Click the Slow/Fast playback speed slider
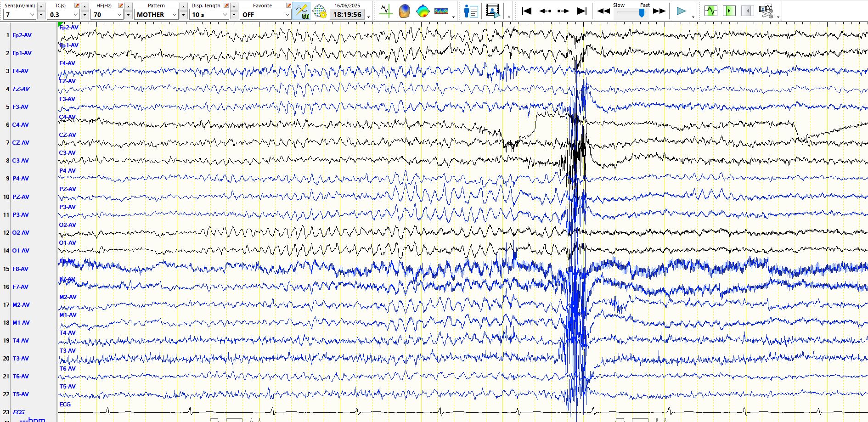This screenshot has width=868, height=422. pyautogui.click(x=631, y=13)
